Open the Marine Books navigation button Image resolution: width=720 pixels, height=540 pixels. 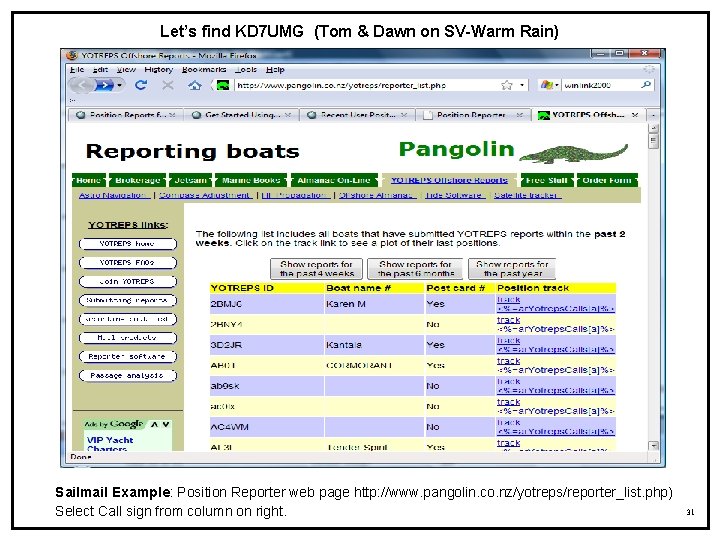(251, 180)
